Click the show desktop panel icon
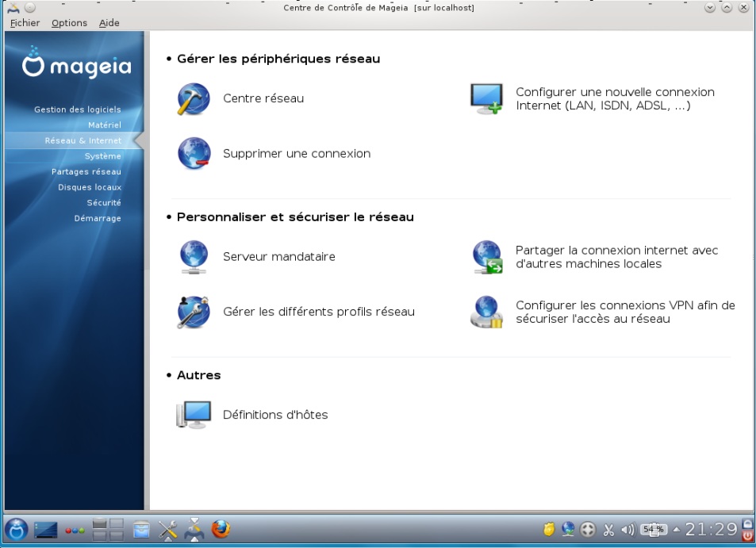 46,531
